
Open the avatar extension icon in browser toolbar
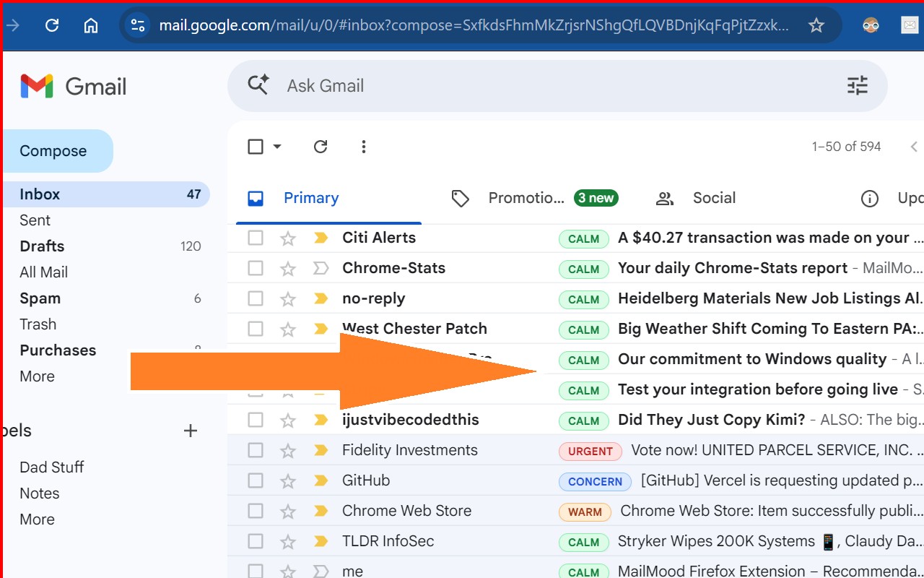tap(871, 26)
